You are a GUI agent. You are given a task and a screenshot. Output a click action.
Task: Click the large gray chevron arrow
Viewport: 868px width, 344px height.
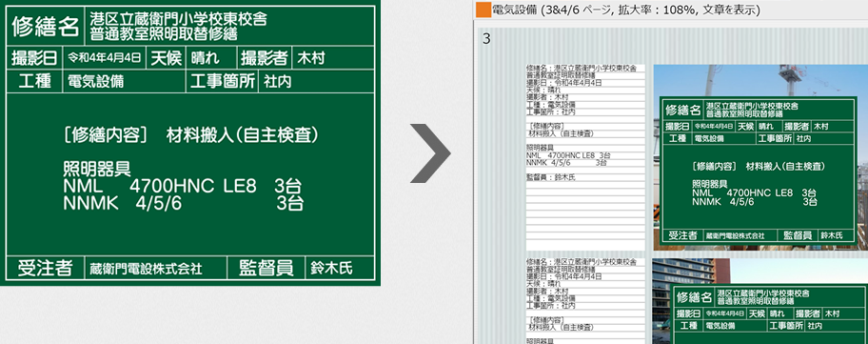coord(431,152)
